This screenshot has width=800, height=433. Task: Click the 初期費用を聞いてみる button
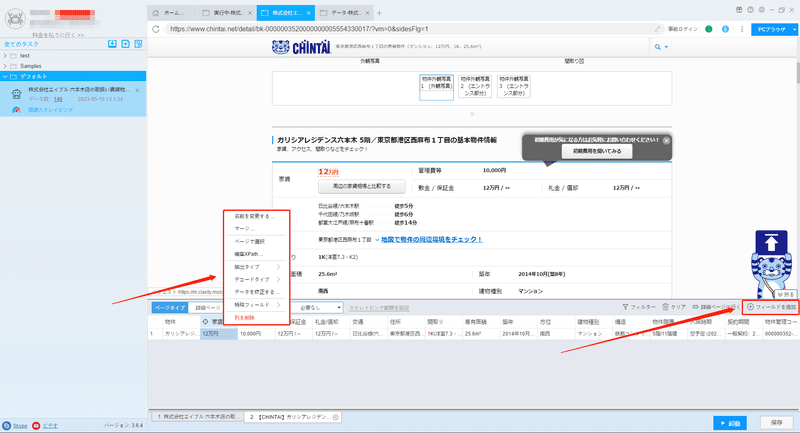597,151
